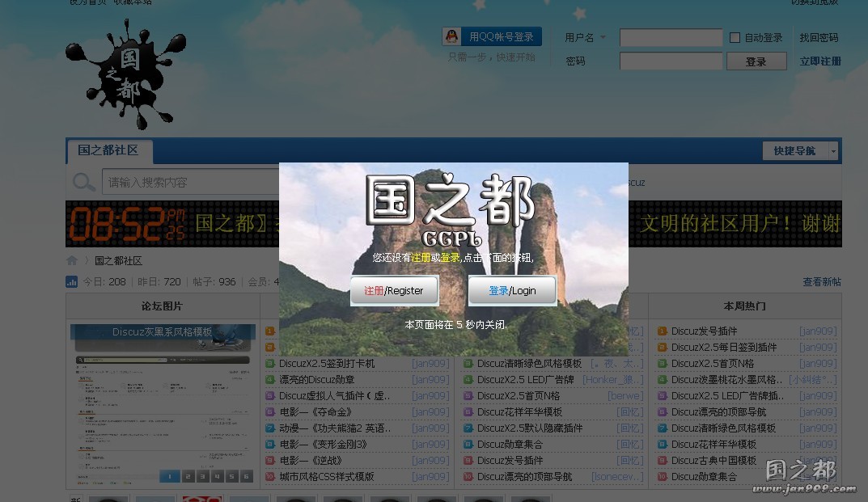
Task: Select slideshow page 3
Action: coord(202,477)
